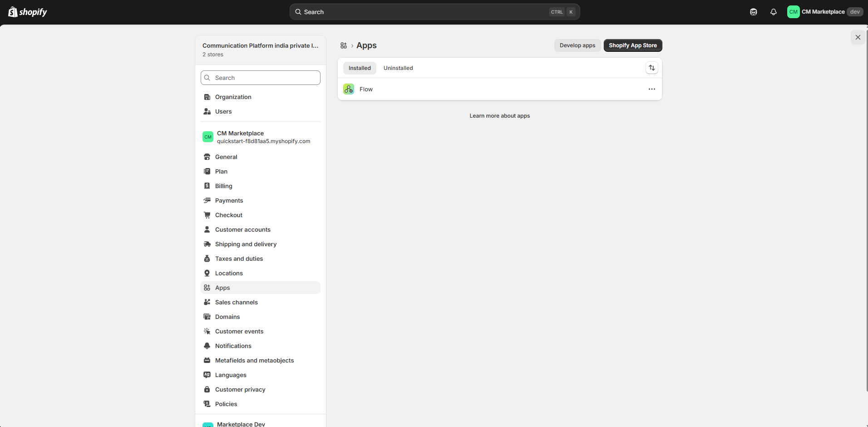868x427 pixels.
Task: Open the Shopify App Store button
Action: click(633, 45)
